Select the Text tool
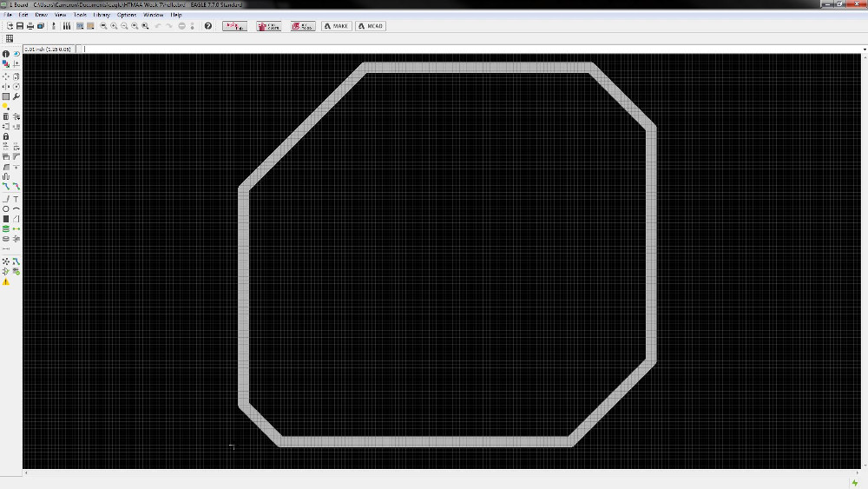Viewport: 868px width, 489px height. tap(16, 200)
